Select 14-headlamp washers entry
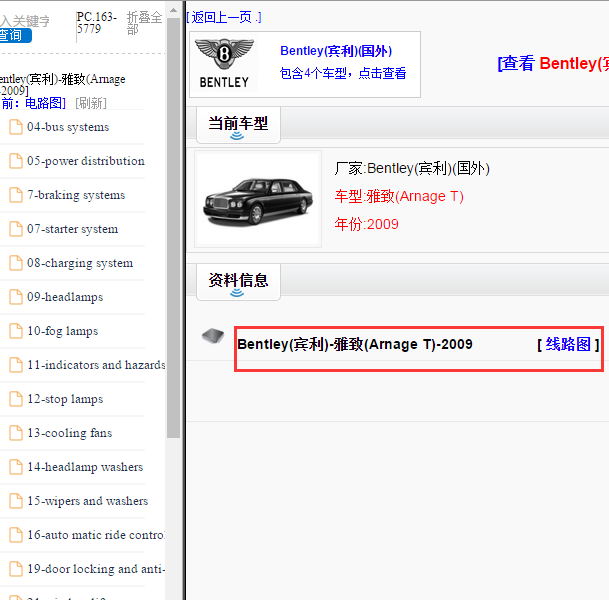The height and width of the screenshot is (600, 609). [85, 467]
